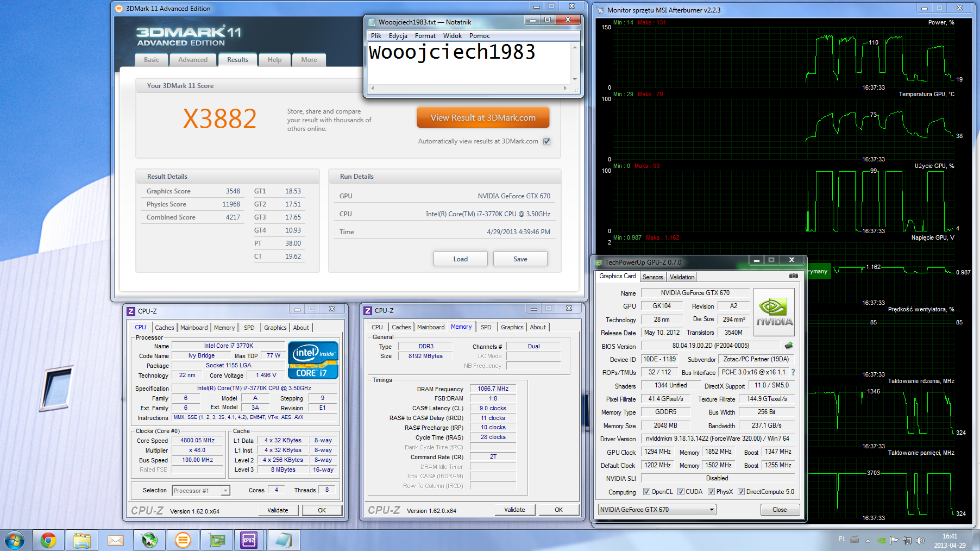Open the Processor #1 selection dropdown

[x=201, y=491]
